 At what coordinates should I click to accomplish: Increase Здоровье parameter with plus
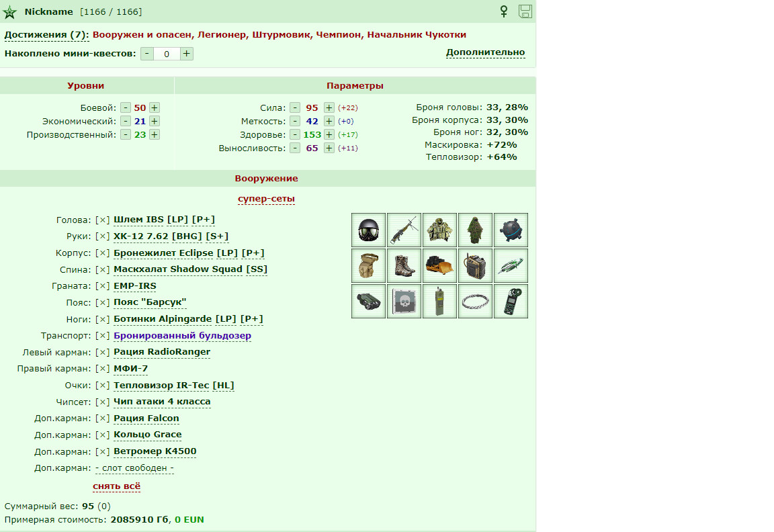tap(329, 134)
